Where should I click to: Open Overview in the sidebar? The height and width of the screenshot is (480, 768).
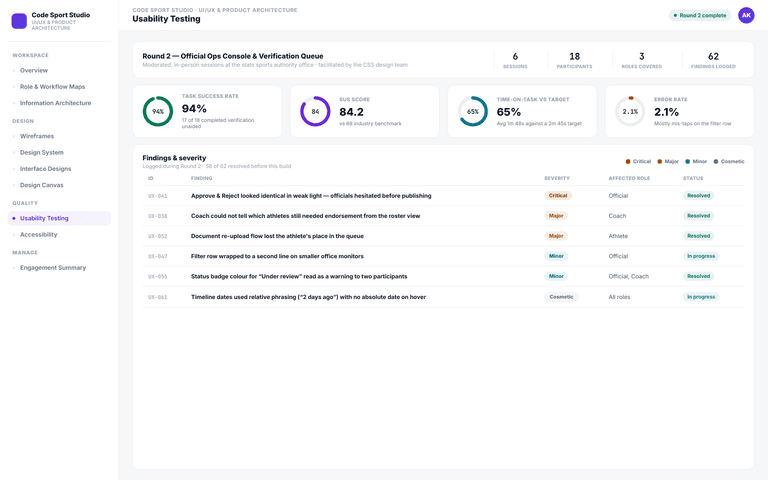click(x=34, y=71)
